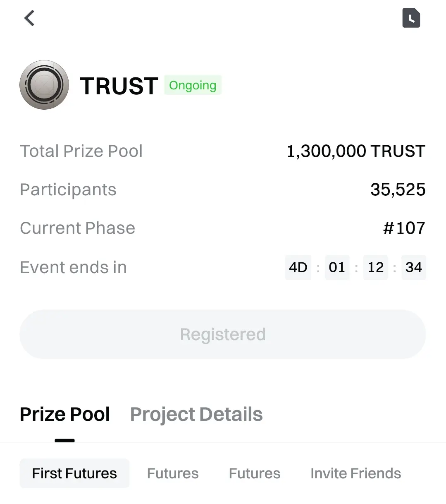Tap the back arrow

[x=29, y=18]
